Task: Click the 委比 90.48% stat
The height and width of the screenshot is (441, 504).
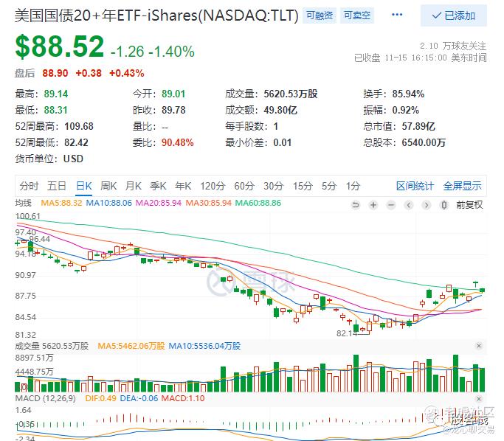Action: (x=163, y=142)
